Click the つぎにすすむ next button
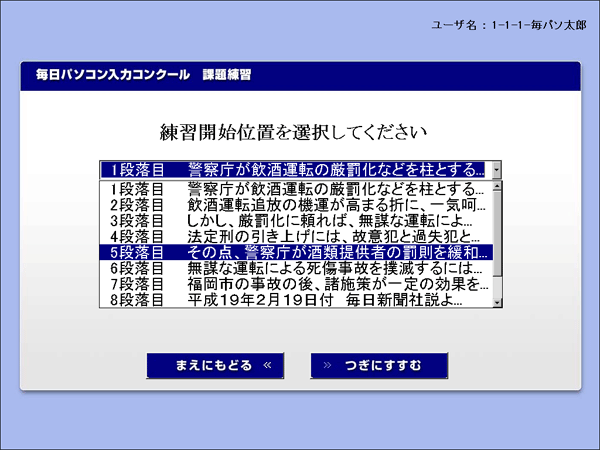This screenshot has height=450, width=600. [x=379, y=365]
